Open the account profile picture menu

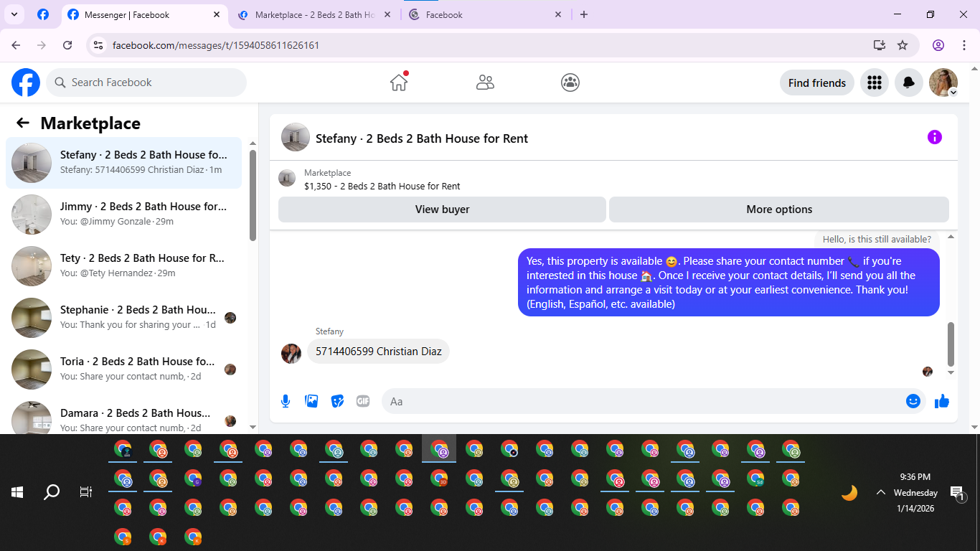pos(943,83)
